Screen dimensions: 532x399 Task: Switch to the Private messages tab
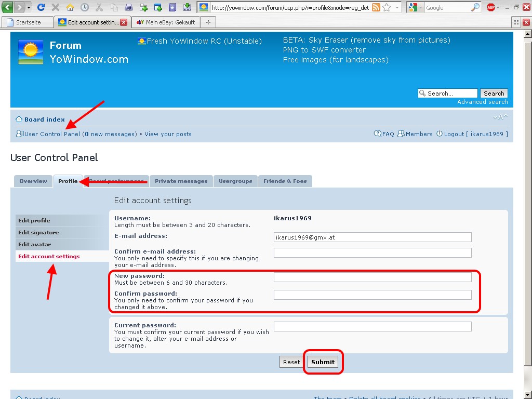click(x=181, y=181)
